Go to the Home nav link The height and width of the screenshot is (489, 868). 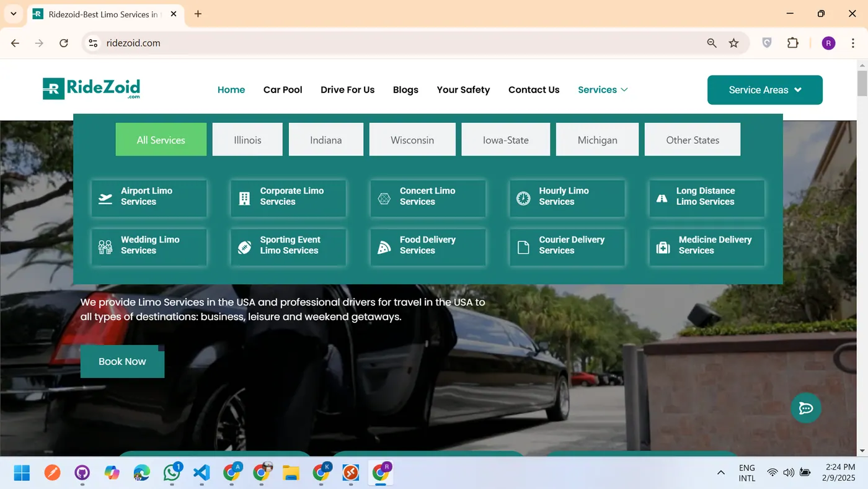pos(231,90)
